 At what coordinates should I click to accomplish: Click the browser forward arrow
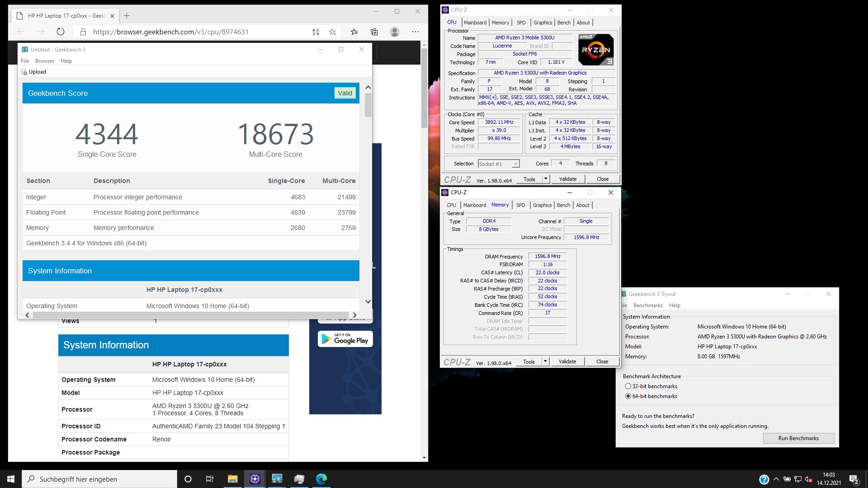[x=41, y=32]
